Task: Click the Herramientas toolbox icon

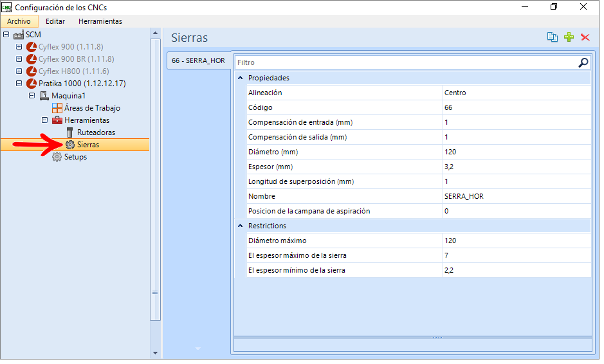Action: [x=57, y=120]
